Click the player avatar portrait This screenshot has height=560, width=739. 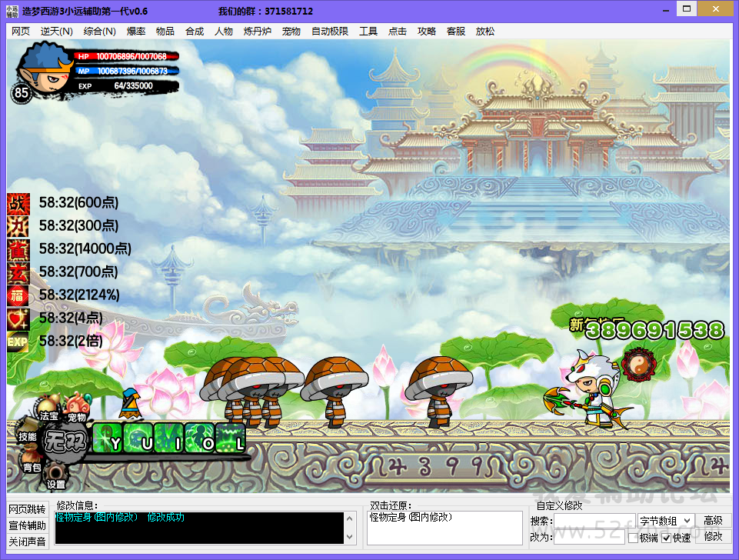click(45, 70)
